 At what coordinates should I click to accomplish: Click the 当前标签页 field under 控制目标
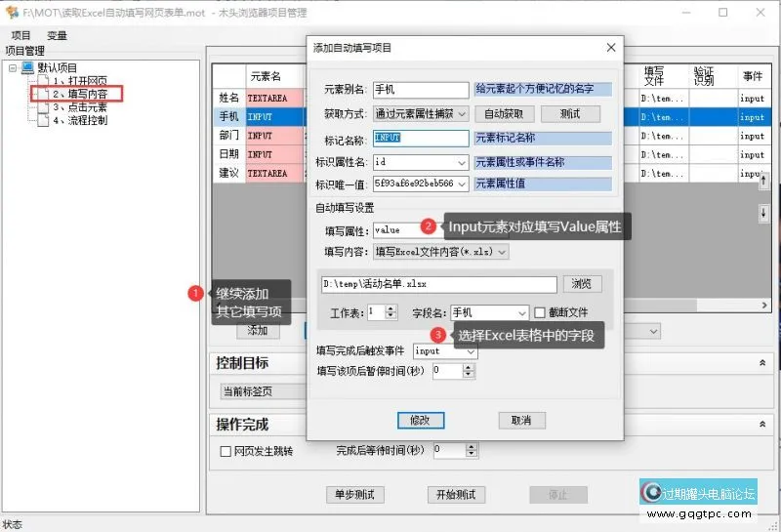[x=263, y=392]
